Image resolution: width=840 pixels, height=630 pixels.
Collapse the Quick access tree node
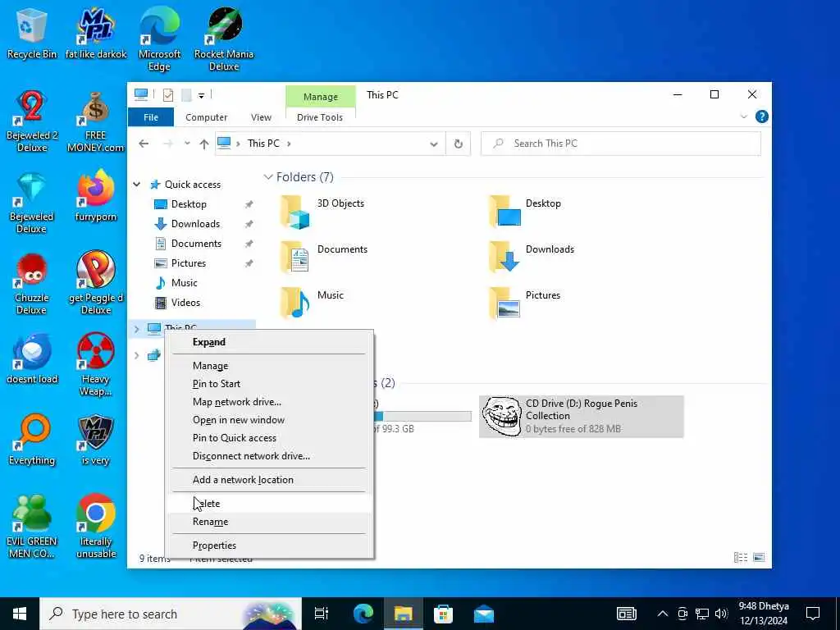click(x=137, y=185)
